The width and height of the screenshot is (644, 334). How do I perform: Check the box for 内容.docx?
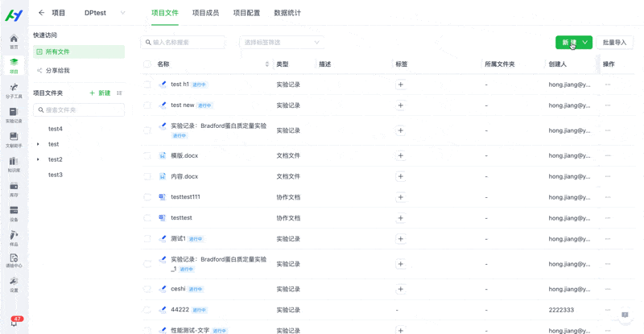point(147,176)
